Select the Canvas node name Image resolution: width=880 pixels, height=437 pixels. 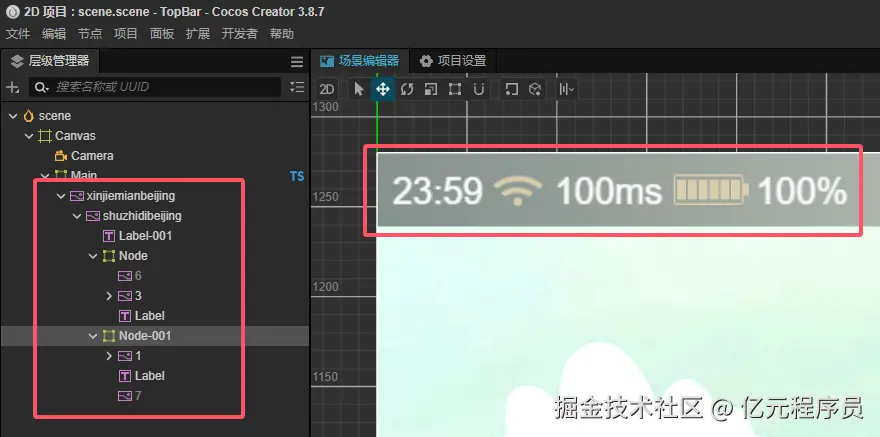75,136
